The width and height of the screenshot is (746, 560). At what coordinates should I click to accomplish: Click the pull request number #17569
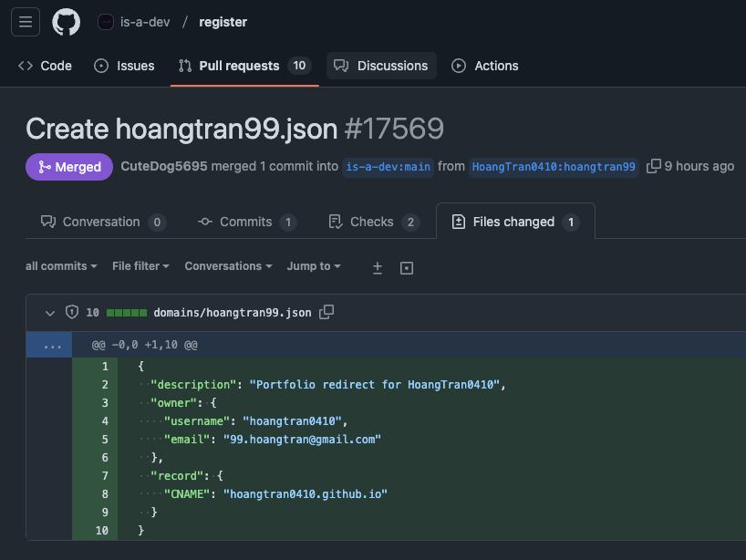(394, 129)
